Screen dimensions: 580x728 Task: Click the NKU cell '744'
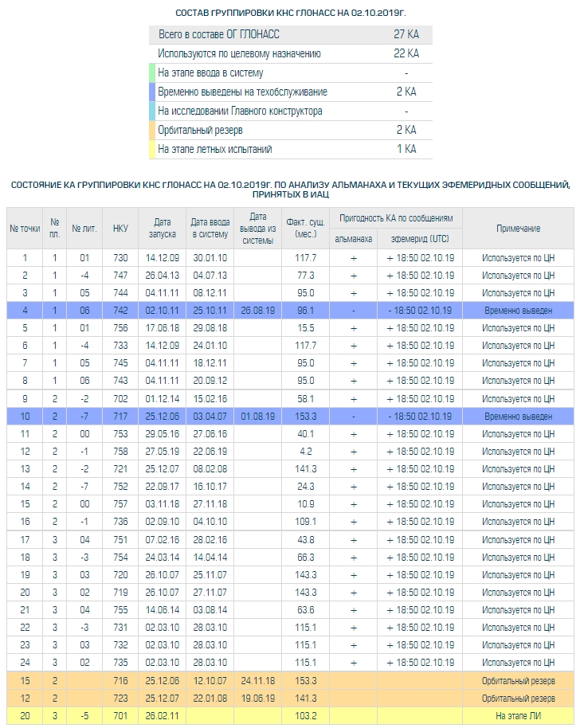(120, 293)
